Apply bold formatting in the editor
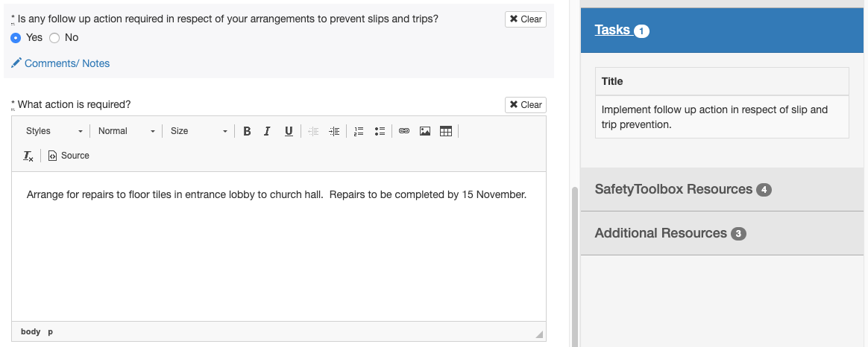The height and width of the screenshot is (347, 868). [247, 131]
